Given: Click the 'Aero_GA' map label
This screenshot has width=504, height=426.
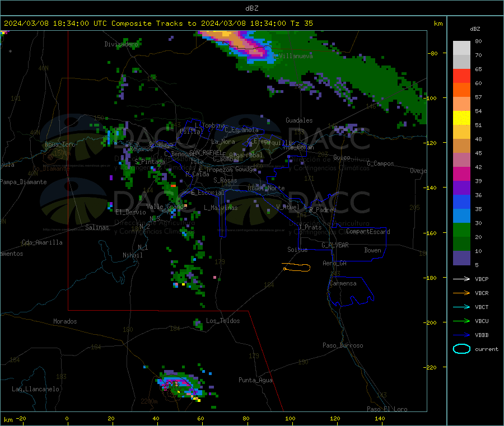Looking at the screenshot, I should pyautogui.click(x=334, y=263).
